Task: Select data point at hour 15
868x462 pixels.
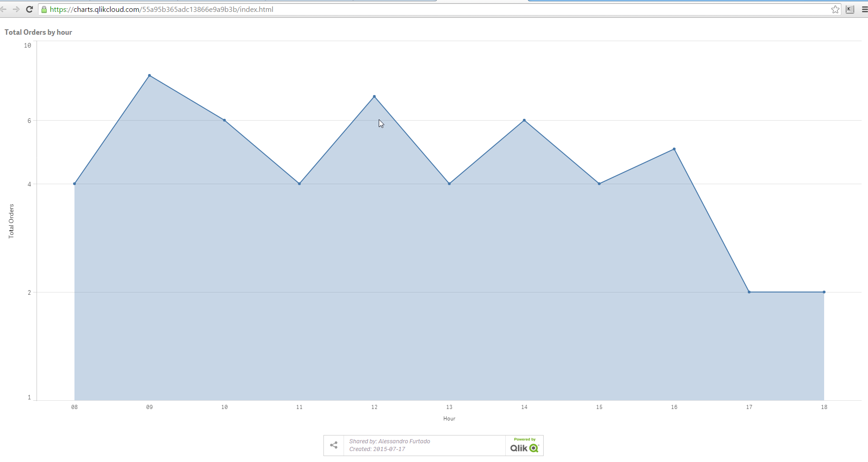Action: [599, 184]
